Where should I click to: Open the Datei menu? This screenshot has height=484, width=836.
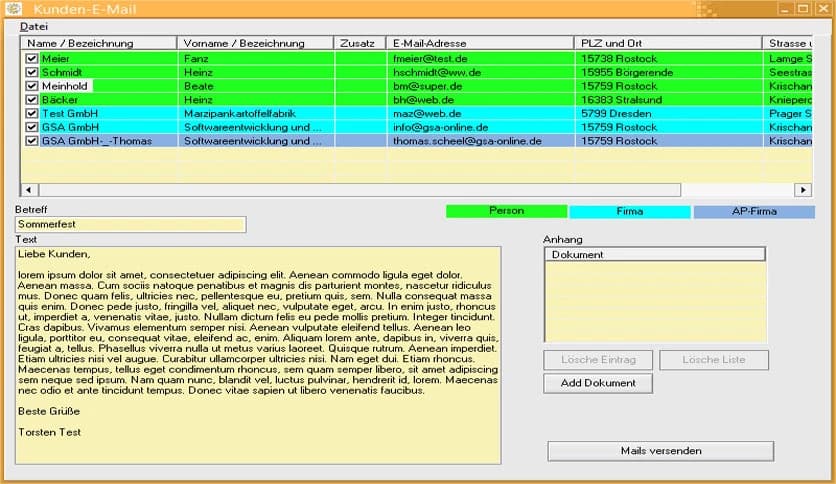(x=34, y=26)
